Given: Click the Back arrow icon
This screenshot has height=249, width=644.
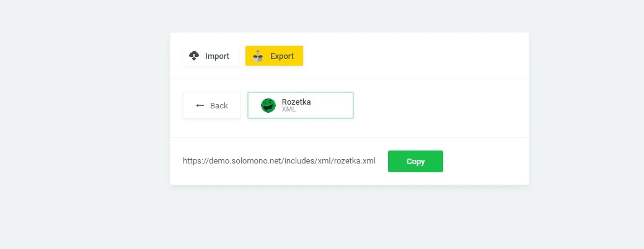Looking at the screenshot, I should [200, 105].
